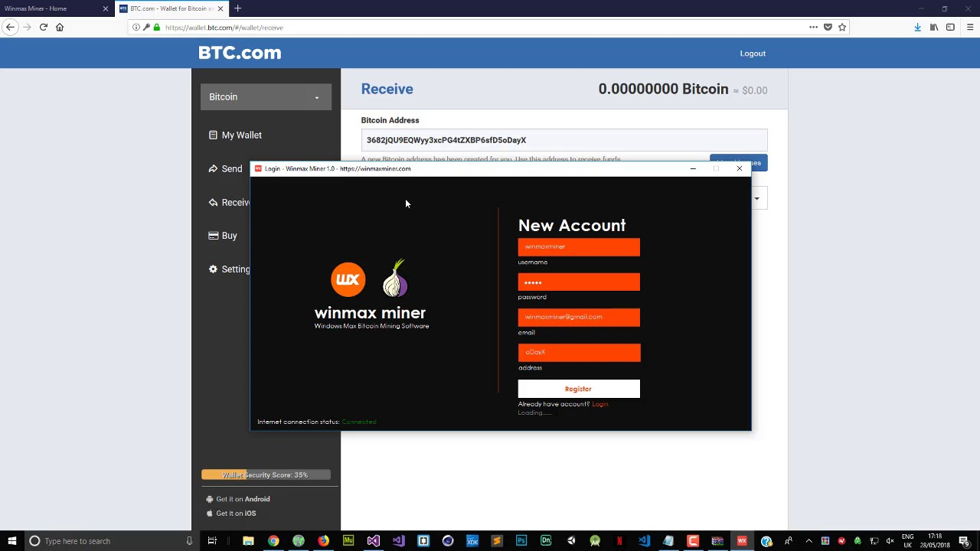Image resolution: width=980 pixels, height=551 pixels.
Task: Click the address field in New Account
Action: point(579,353)
